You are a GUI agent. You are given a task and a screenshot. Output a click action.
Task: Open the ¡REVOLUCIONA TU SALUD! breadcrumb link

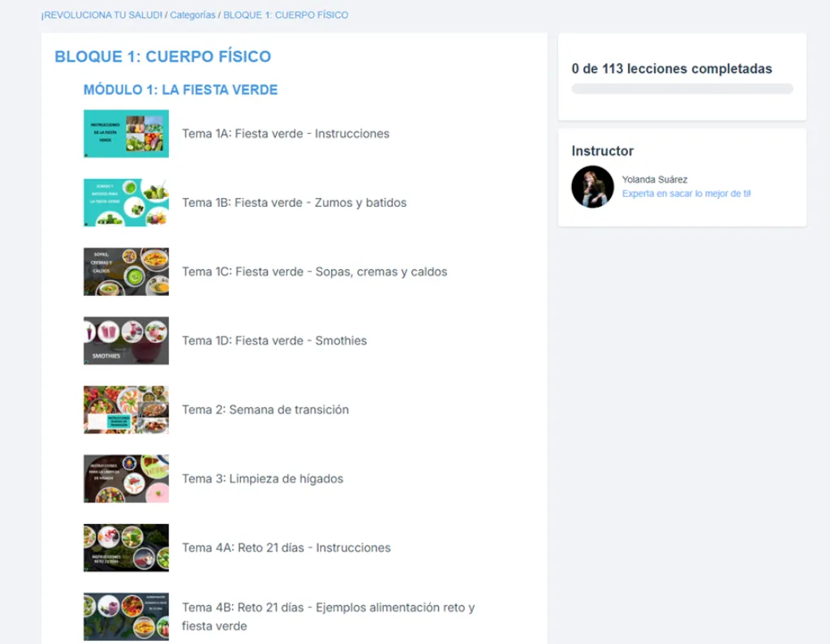click(102, 15)
